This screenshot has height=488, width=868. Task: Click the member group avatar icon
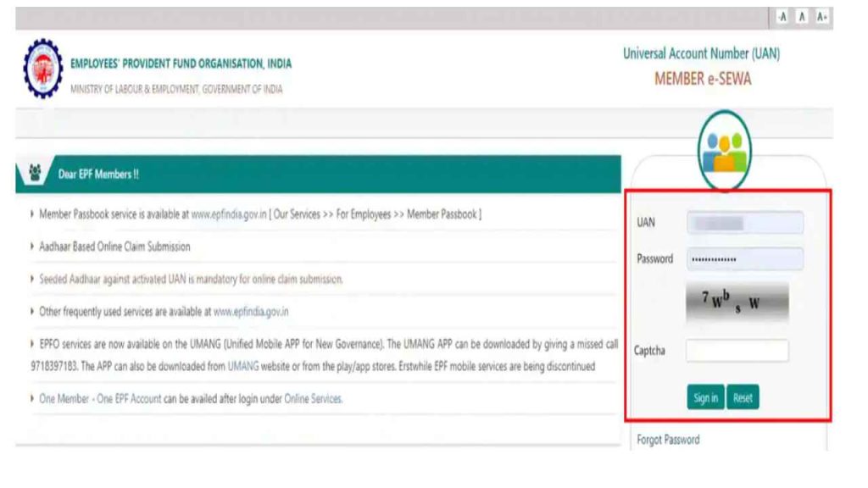click(x=724, y=151)
